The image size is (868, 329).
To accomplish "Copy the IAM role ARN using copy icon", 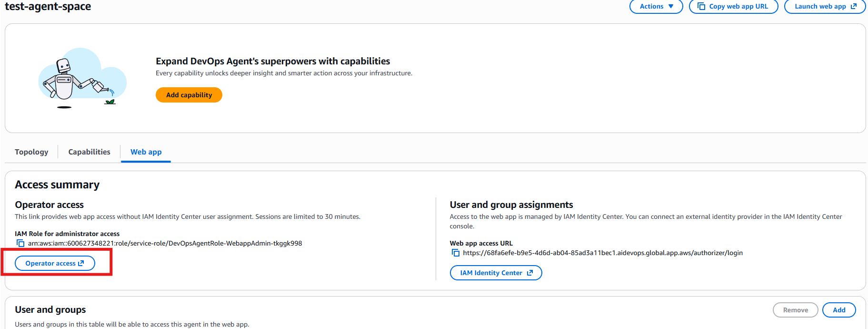I will (20, 243).
